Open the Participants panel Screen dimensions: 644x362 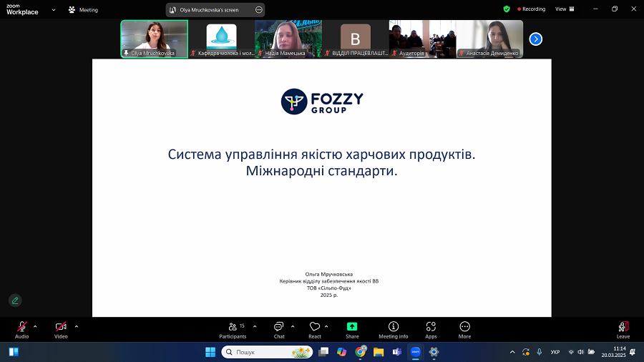click(233, 330)
